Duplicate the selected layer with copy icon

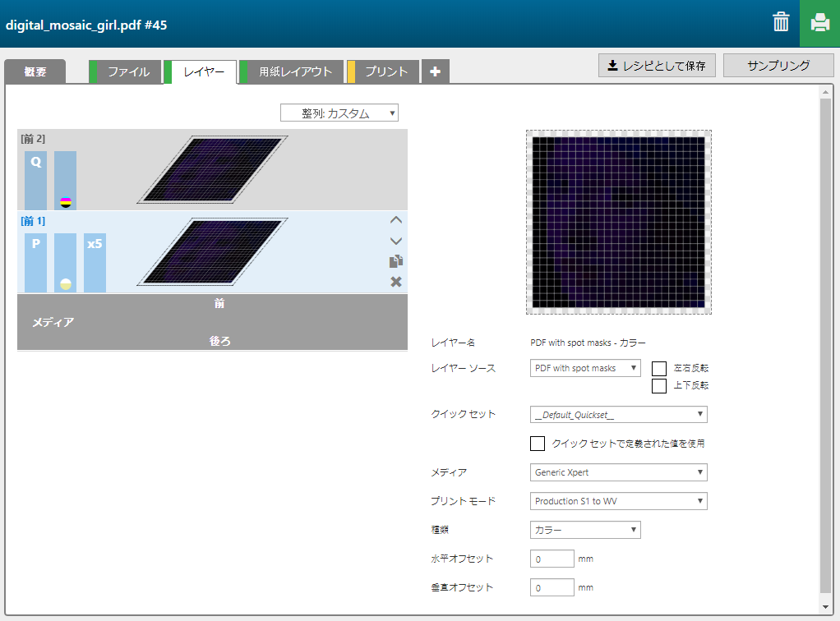396,261
